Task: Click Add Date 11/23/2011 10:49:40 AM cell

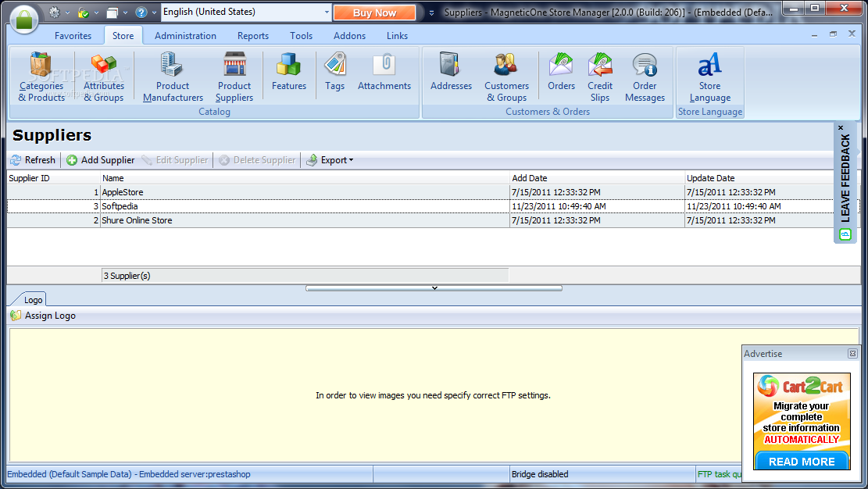Action: [597, 206]
